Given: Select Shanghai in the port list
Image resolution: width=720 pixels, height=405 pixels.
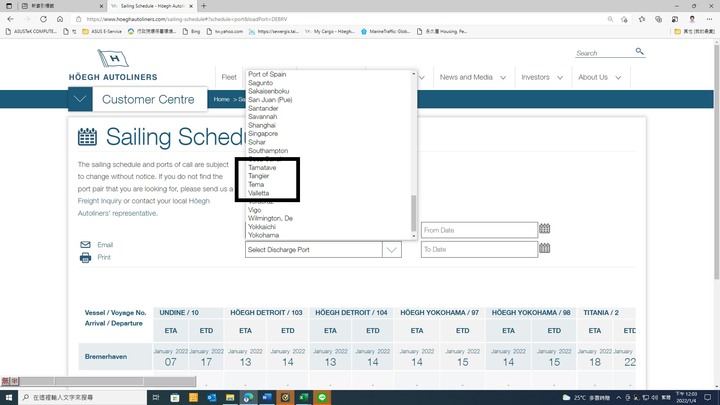Looking at the screenshot, I should click(x=262, y=125).
